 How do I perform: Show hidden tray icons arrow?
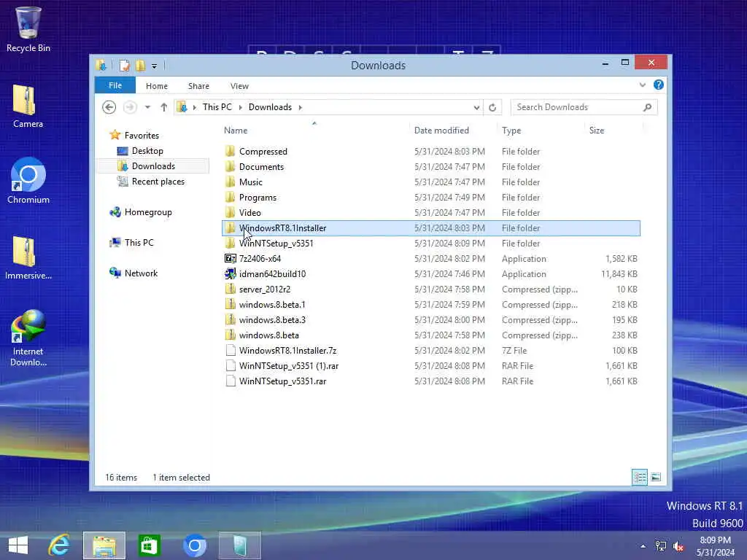643,546
